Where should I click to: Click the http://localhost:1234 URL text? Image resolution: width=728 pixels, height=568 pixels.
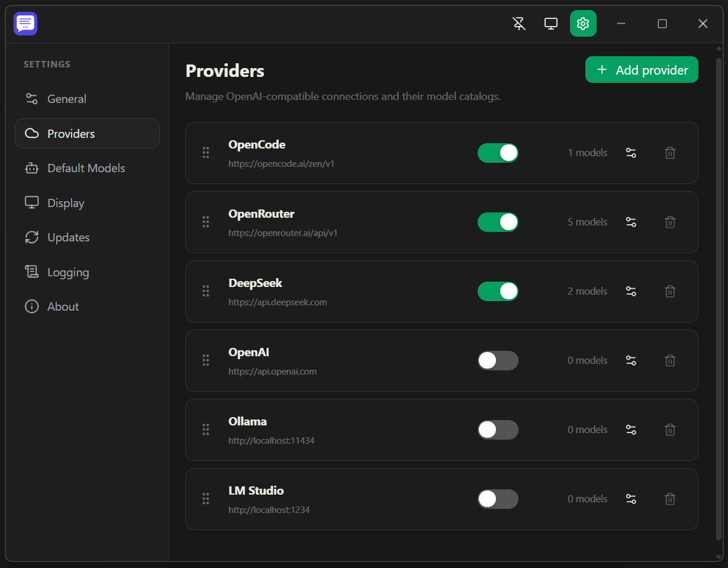(269, 510)
